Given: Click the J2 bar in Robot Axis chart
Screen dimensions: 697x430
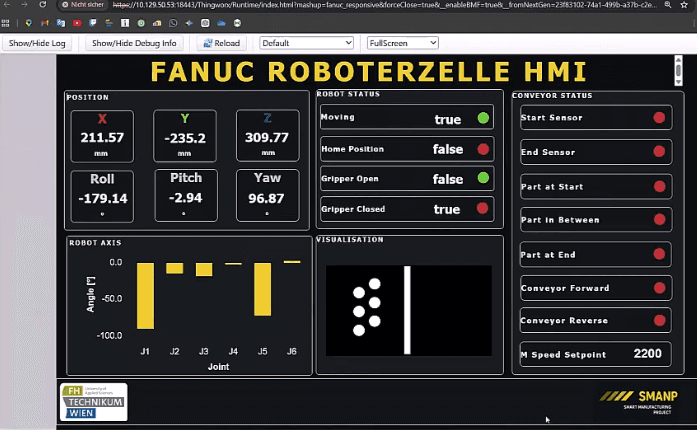Looking at the screenshot, I should [175, 268].
